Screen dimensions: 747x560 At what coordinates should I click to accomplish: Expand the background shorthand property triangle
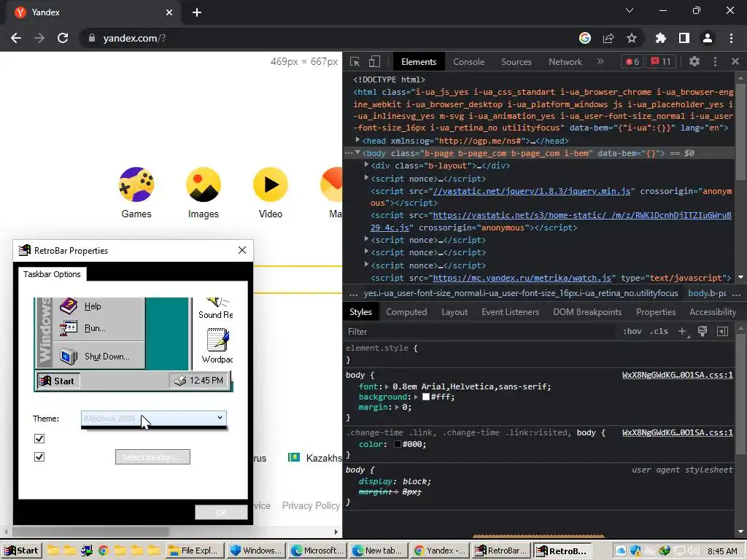pyautogui.click(x=417, y=397)
